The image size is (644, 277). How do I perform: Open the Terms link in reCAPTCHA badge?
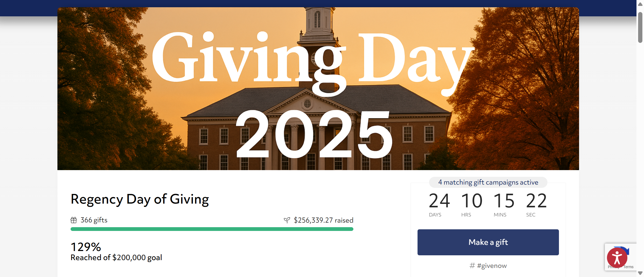click(628, 267)
